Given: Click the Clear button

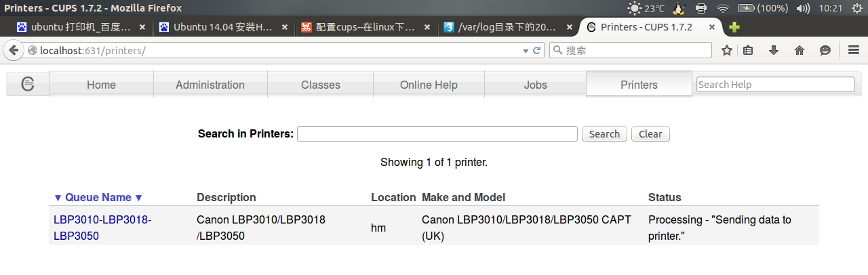Looking at the screenshot, I should [650, 134].
